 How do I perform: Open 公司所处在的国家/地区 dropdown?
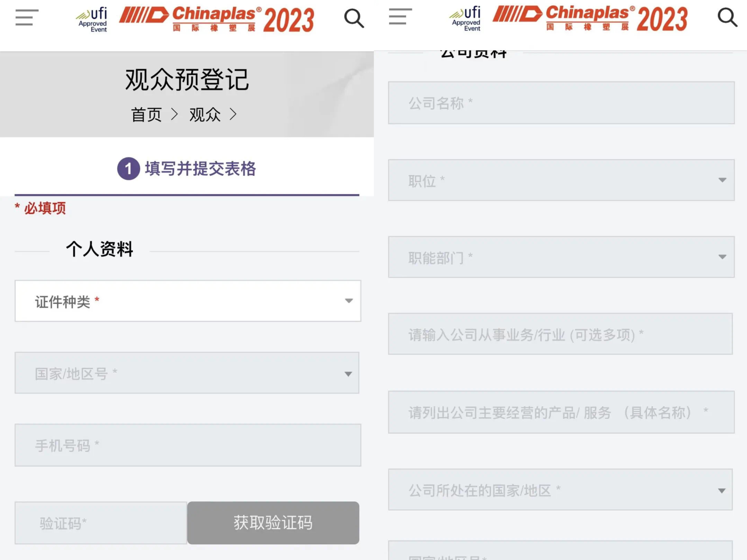[560, 489]
